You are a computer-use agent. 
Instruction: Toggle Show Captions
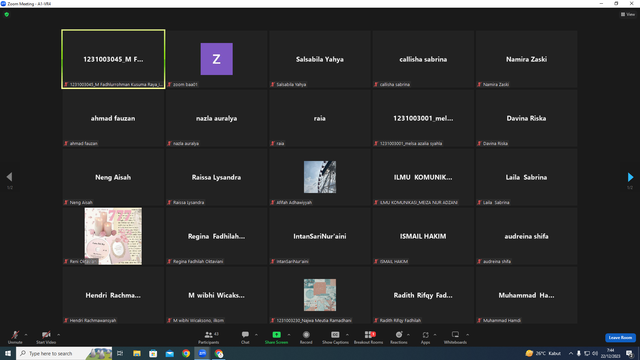(335, 337)
